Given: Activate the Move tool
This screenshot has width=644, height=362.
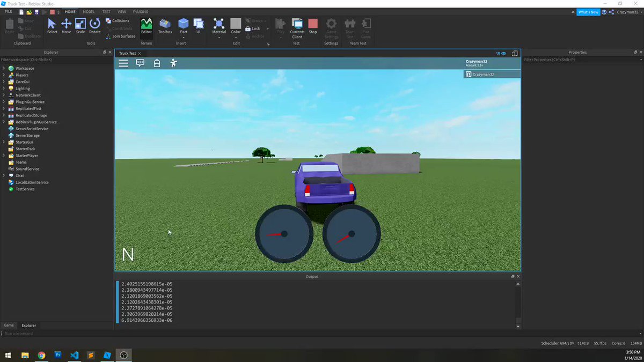Looking at the screenshot, I should point(66,26).
